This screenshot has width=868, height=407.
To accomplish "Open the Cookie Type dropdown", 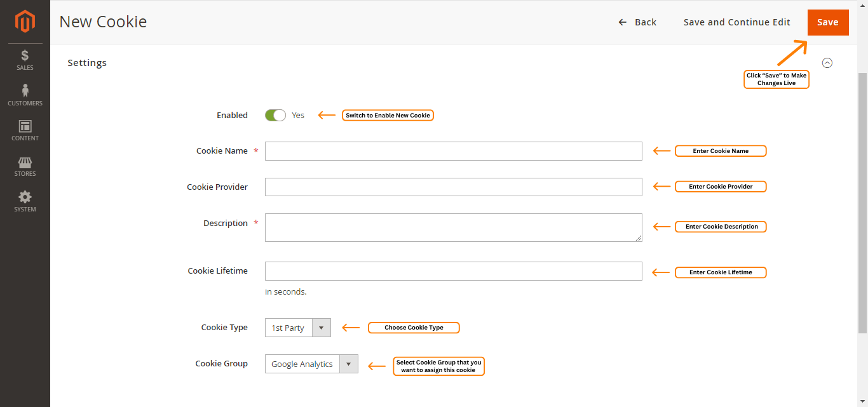I will point(298,328).
